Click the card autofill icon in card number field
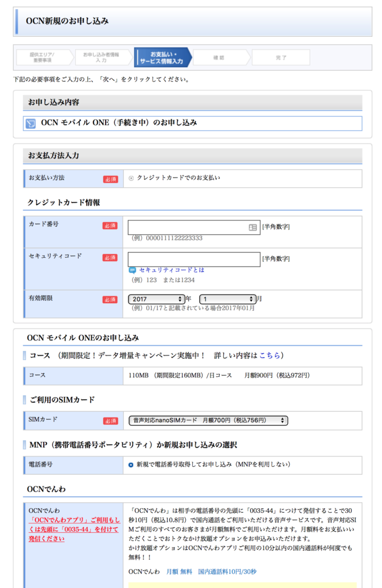This screenshot has height=588, width=382. point(253,227)
